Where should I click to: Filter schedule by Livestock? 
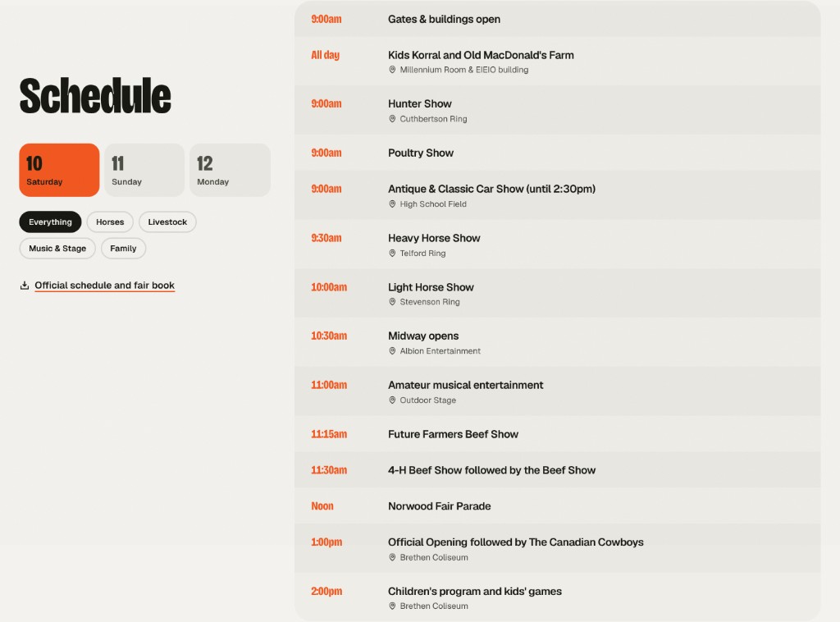coord(167,222)
